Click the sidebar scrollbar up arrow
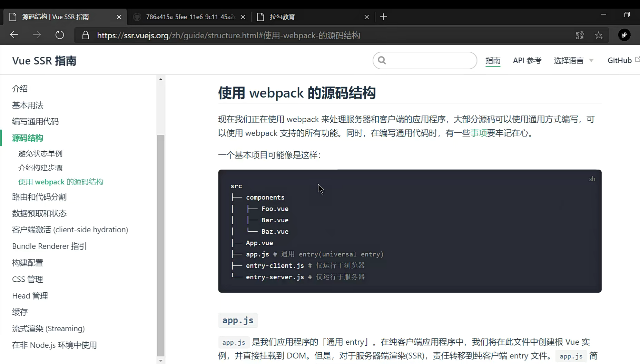The height and width of the screenshot is (364, 640). (x=161, y=79)
